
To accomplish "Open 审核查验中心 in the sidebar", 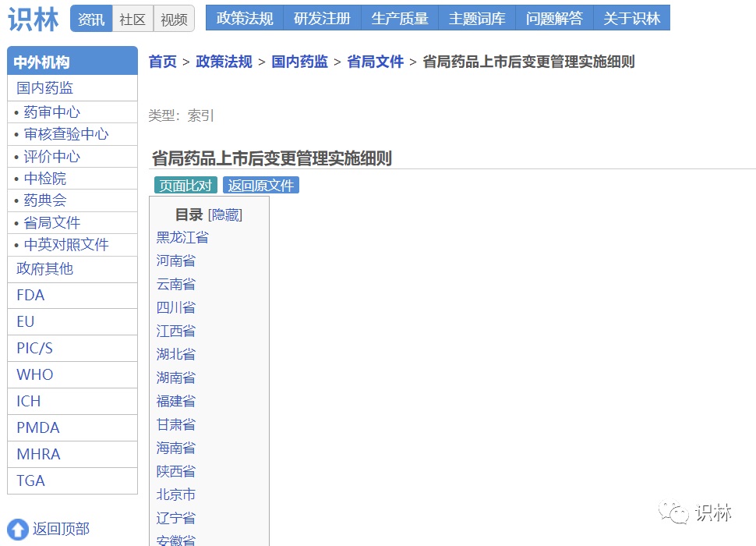I will coord(72,134).
